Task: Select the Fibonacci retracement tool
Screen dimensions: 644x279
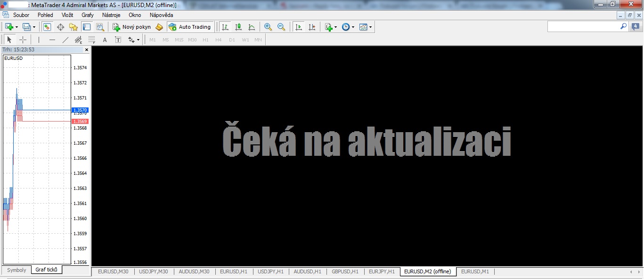Action: [x=92, y=40]
